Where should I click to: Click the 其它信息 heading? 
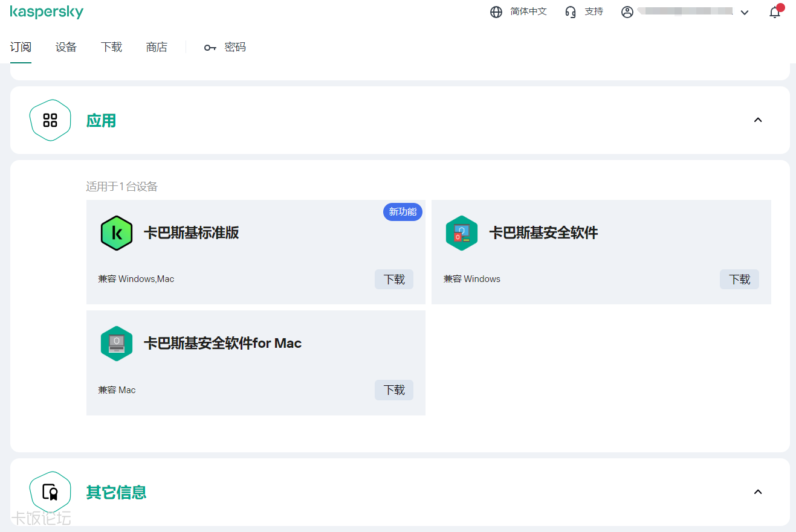click(x=116, y=492)
